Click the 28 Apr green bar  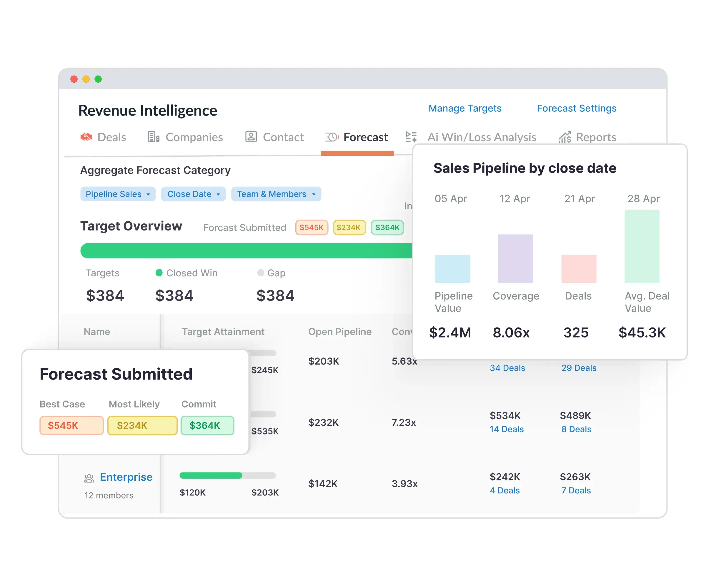642,247
